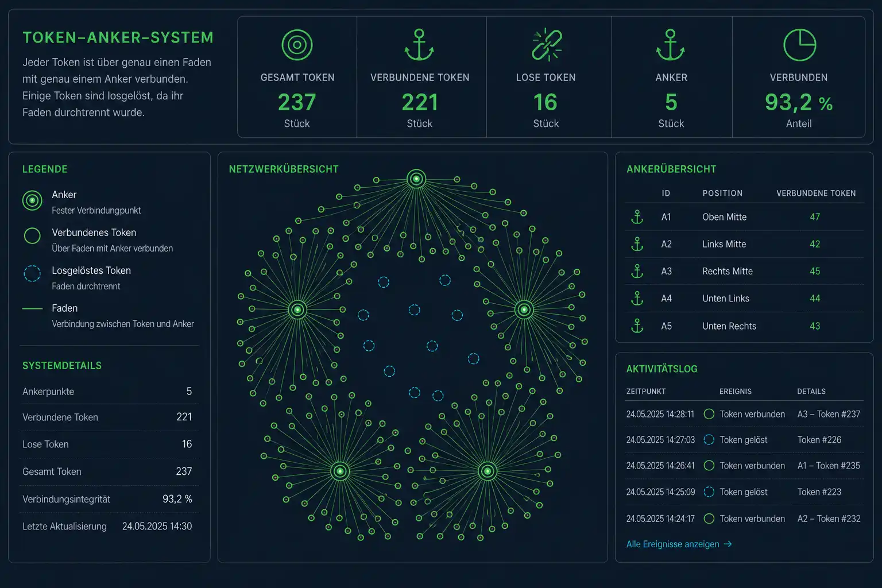Click the top center anchor node in network
Image resolution: width=882 pixels, height=588 pixels.
416,179
